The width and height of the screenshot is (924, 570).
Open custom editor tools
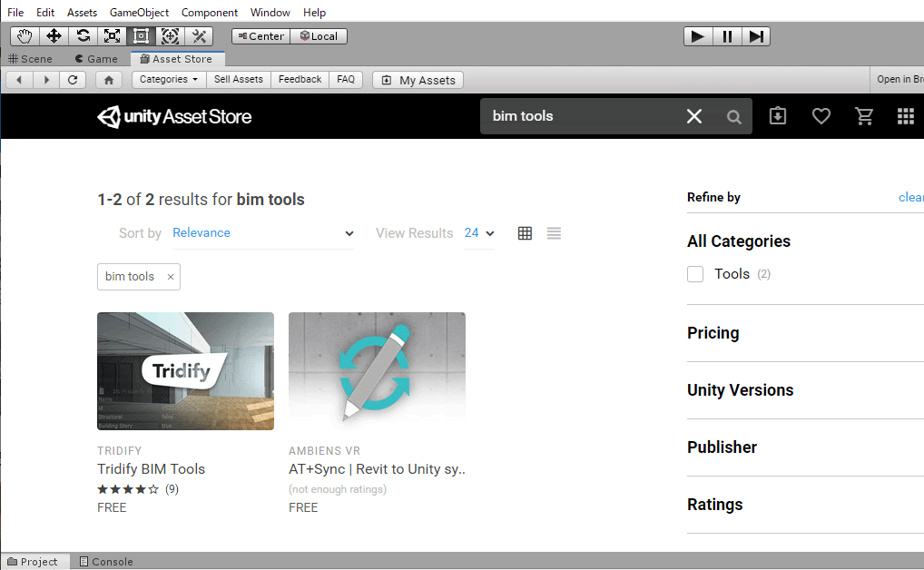point(199,36)
